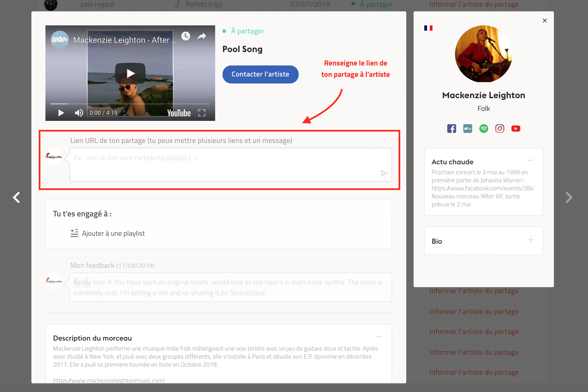588x392 pixels.
Task: Focus the share link URL text field
Action: tap(231, 165)
